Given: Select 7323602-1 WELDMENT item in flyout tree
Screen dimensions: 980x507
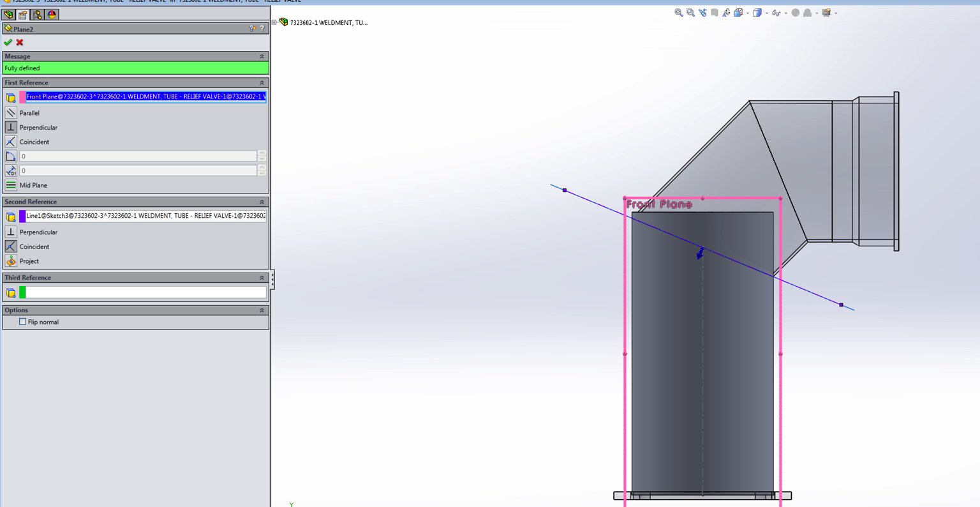Looking at the screenshot, I should 329,22.
